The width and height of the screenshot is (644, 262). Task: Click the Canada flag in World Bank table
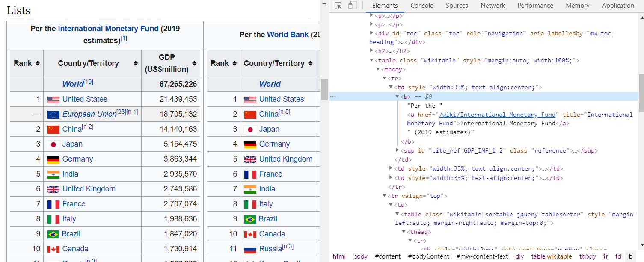tap(250, 234)
